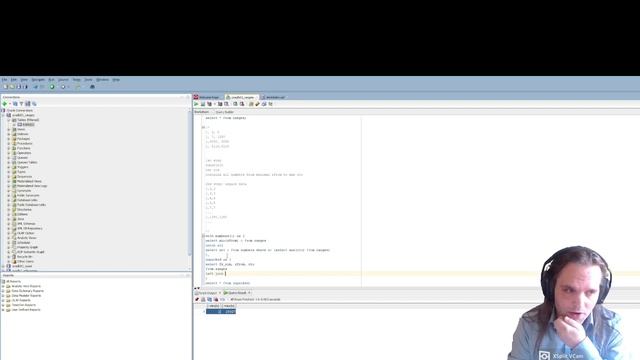Click the Undo toolbar icon
This screenshot has width=640, height=360.
point(36,87)
